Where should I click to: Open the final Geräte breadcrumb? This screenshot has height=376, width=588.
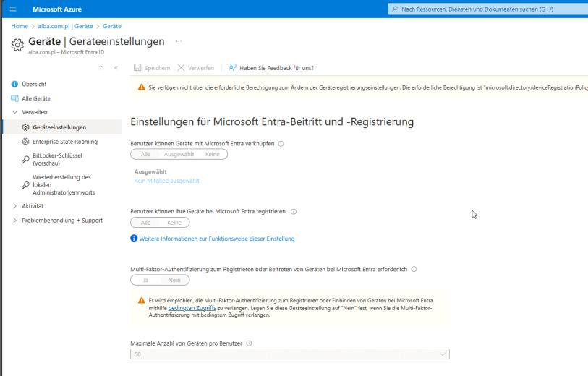pyautogui.click(x=112, y=26)
